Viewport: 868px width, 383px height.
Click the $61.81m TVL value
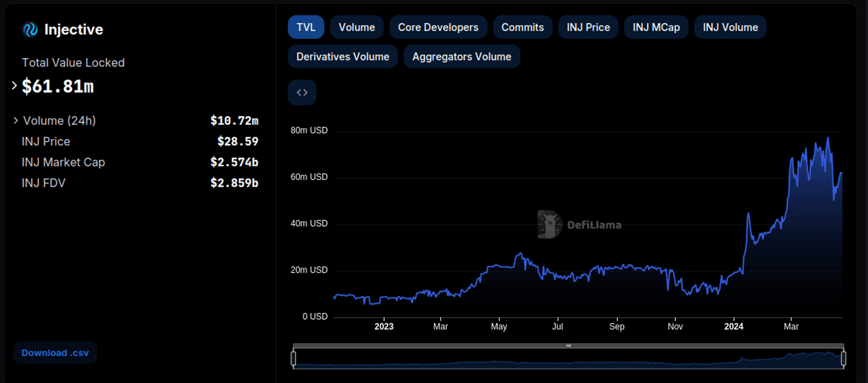pos(58,86)
